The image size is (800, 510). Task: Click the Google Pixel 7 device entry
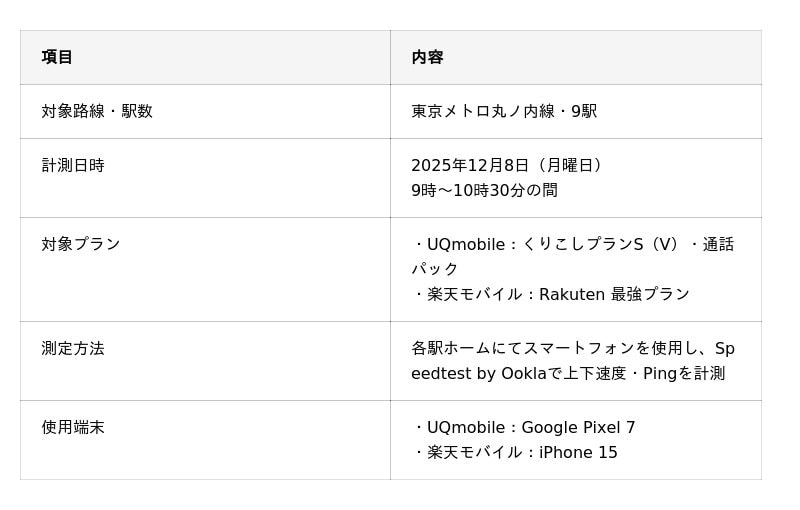pos(578,427)
